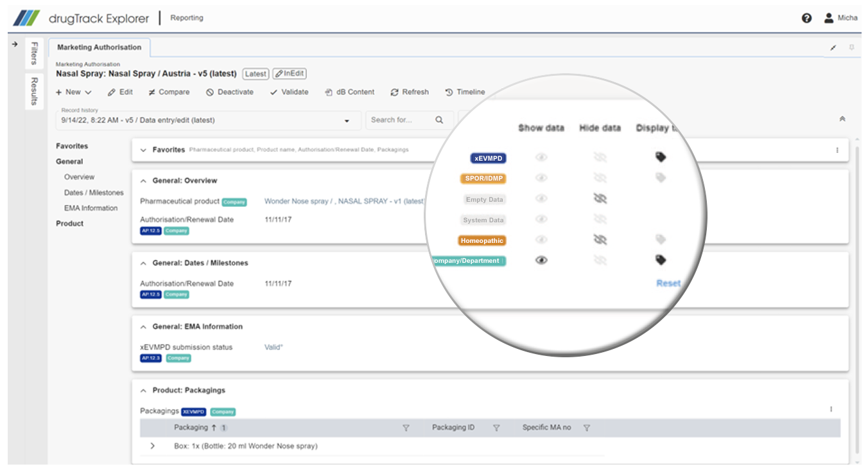This screenshot has height=471, width=868.
Task: Click the SPOR/IDMP orange tag label
Action: point(483,178)
